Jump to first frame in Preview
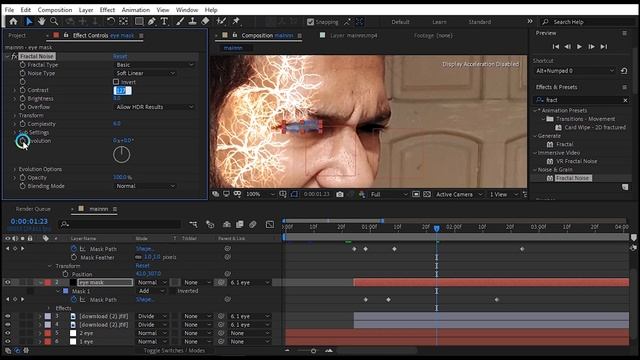Screen dimensions: 640x360 click(x=556, y=47)
